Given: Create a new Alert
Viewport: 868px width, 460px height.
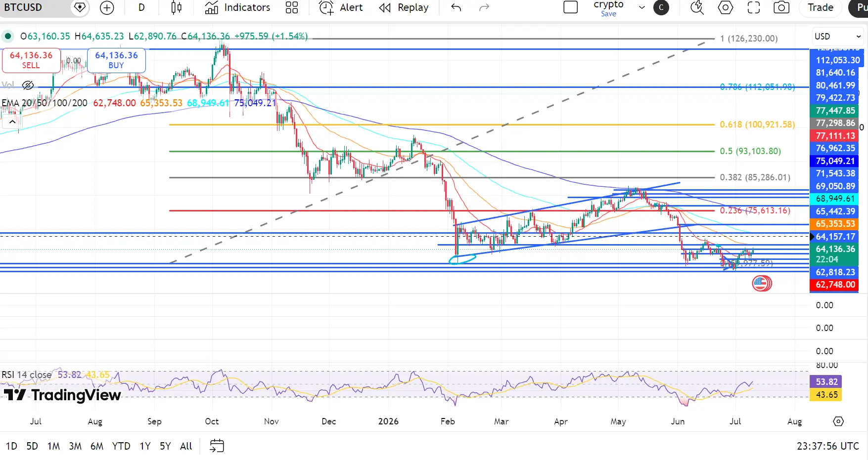Looking at the screenshot, I should (x=341, y=7).
